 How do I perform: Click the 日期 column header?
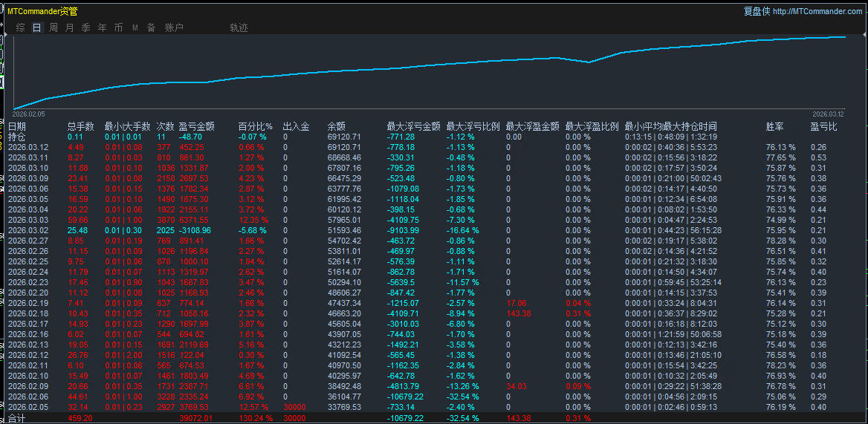coord(16,126)
